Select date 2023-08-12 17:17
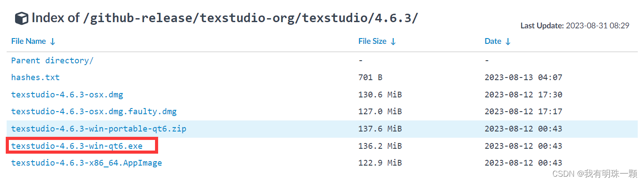 (x=524, y=112)
